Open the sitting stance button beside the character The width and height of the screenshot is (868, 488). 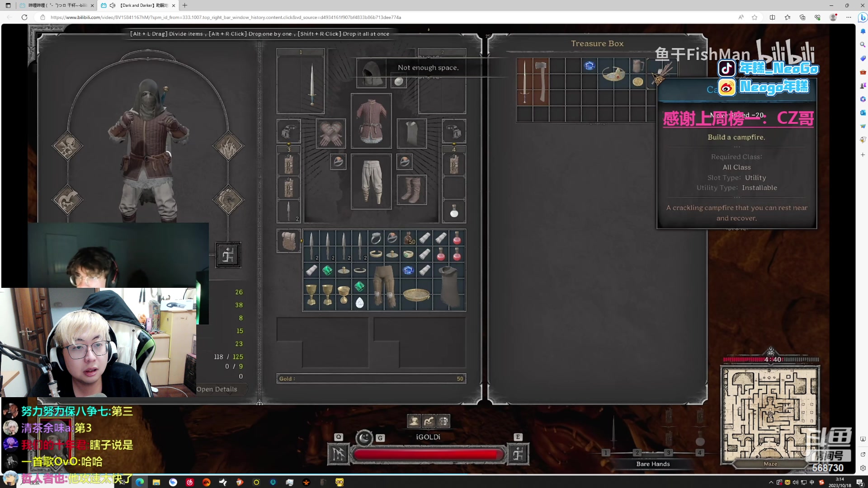228,255
